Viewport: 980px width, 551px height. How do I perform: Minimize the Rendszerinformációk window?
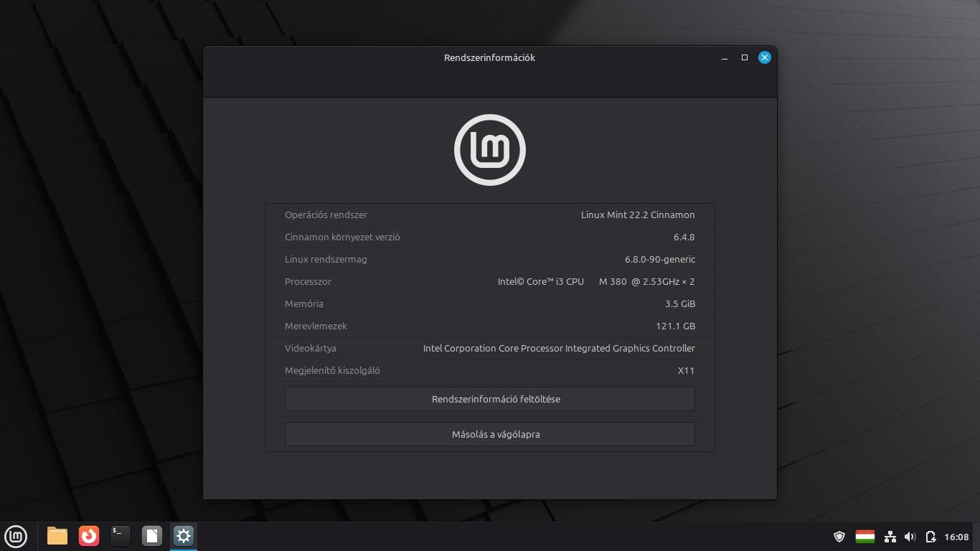point(725,57)
